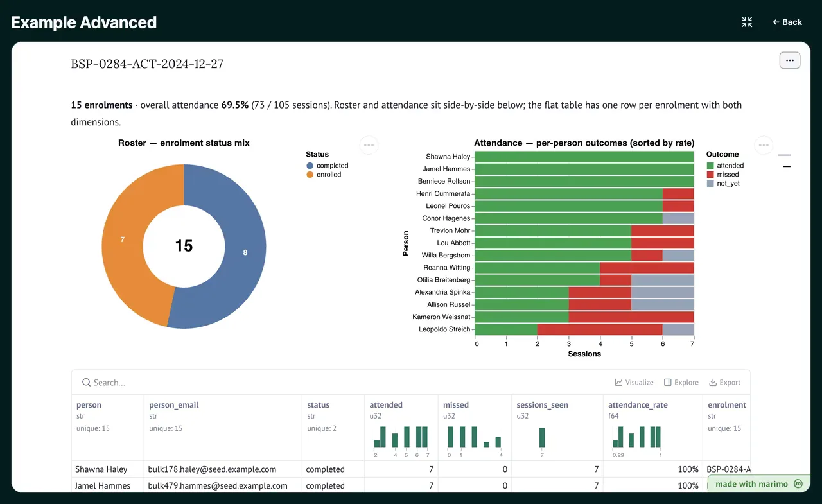Click the Explore button in the table toolbar
The height and width of the screenshot is (504, 822).
click(x=681, y=383)
